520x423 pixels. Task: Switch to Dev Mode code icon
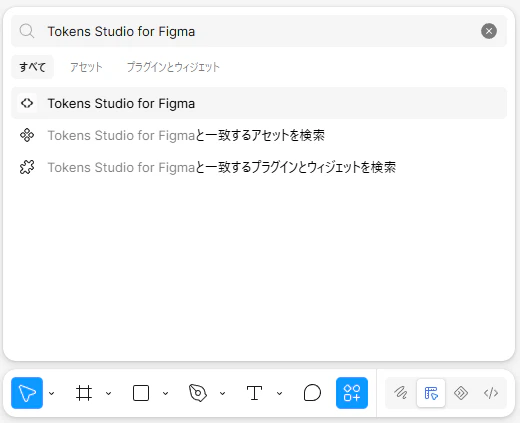491,393
